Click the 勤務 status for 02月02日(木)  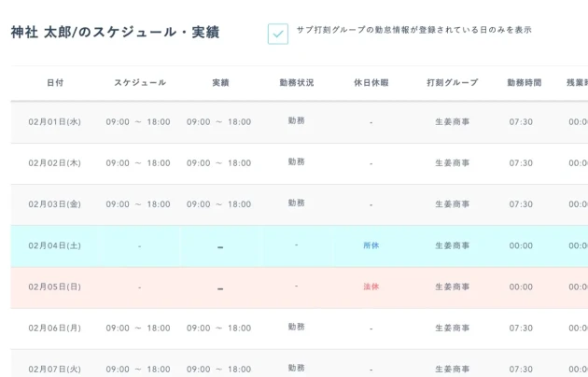296,161
